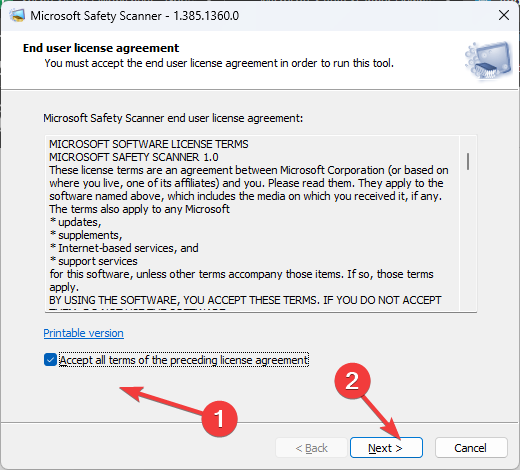
Task: Click the red arrow pointing at the checkbox
Action: coord(162,400)
